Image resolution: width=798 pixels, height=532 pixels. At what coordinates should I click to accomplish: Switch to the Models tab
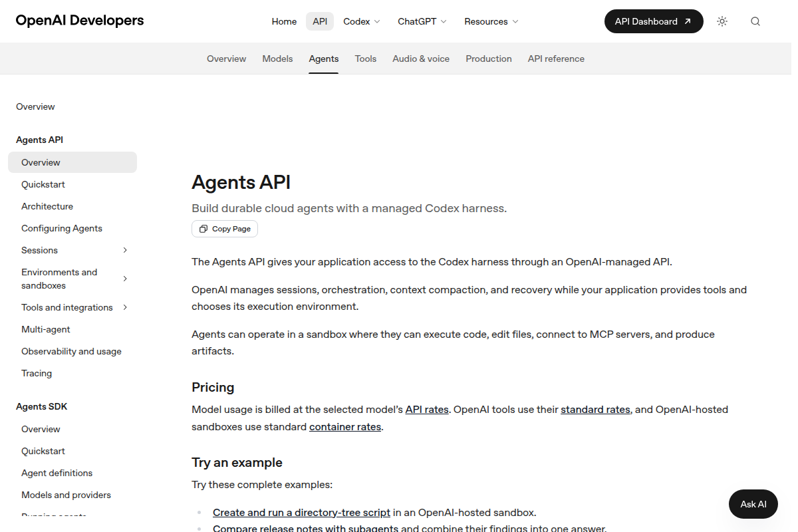(277, 59)
